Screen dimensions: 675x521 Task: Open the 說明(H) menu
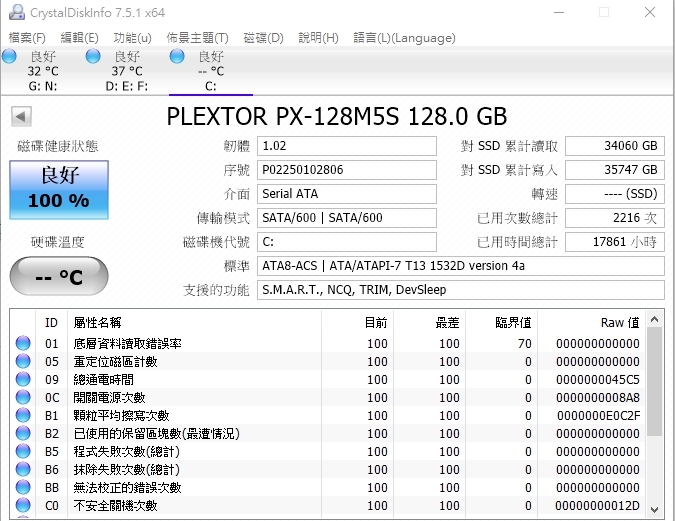click(318, 38)
